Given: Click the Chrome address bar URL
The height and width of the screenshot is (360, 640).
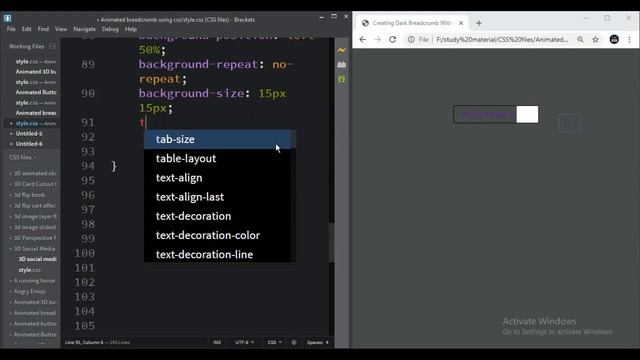Looking at the screenshot, I should pyautogui.click(x=502, y=40).
